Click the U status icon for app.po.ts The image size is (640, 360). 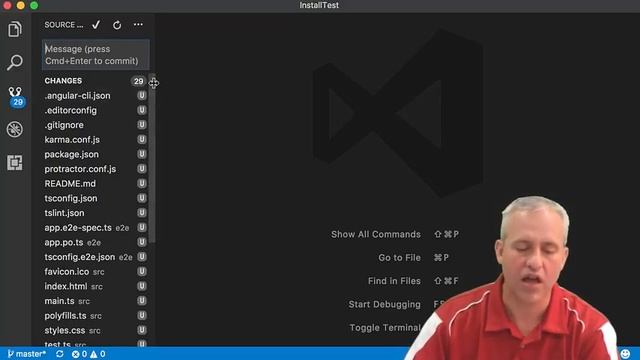[x=142, y=242]
